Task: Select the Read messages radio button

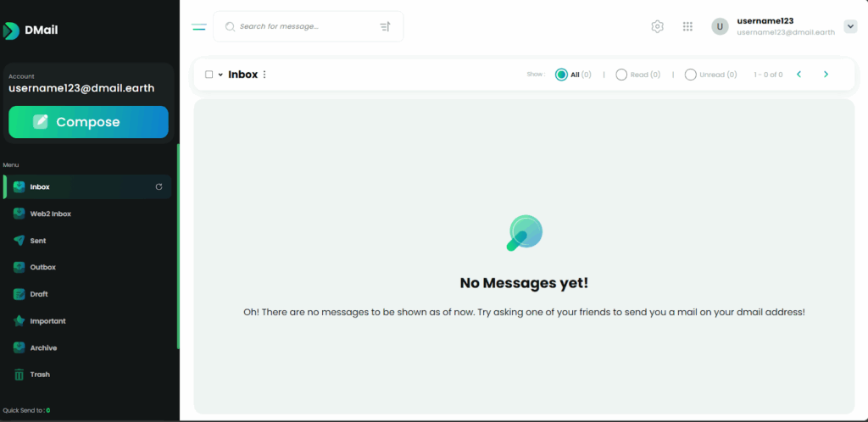Action: coord(621,75)
